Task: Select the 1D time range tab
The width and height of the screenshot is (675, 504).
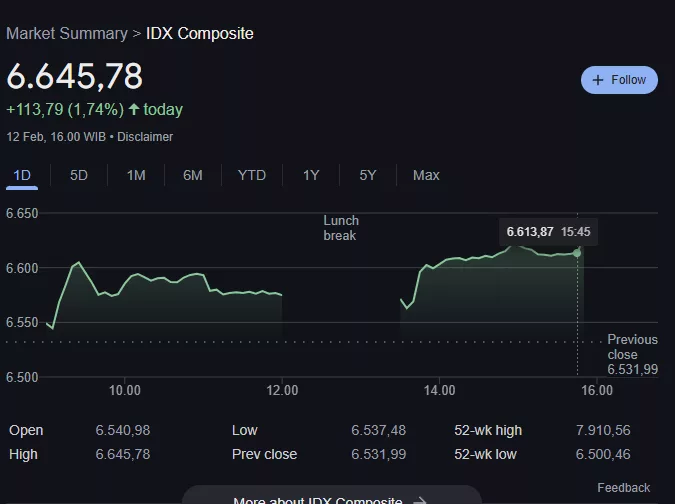Action: pyautogui.click(x=22, y=175)
